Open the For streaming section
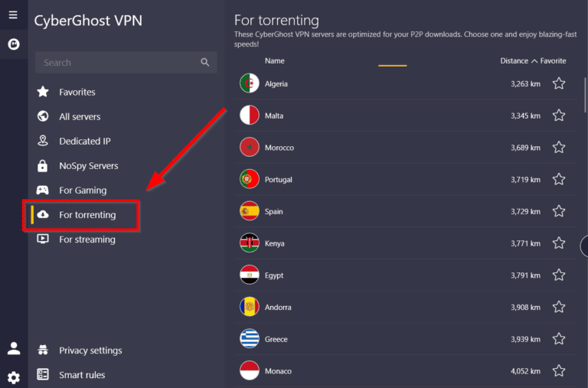588x388 pixels. click(87, 239)
